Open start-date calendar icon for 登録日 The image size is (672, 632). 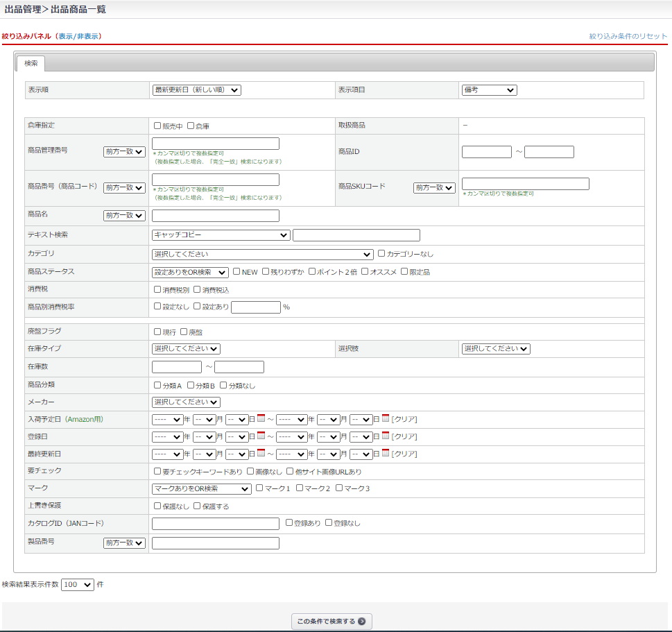coord(261,436)
